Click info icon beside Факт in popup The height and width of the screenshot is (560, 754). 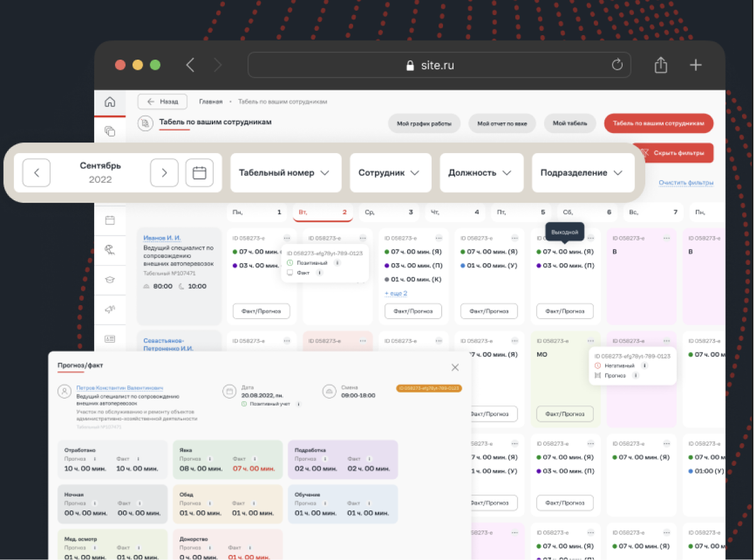click(319, 273)
